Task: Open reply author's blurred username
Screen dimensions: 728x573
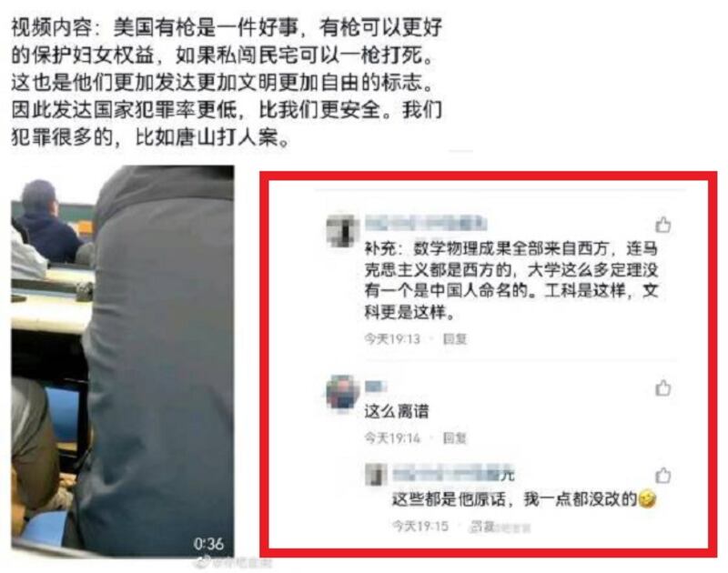Action: click(453, 474)
